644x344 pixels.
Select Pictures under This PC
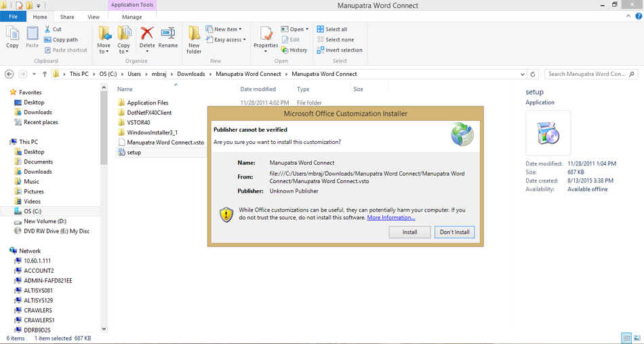tap(34, 191)
